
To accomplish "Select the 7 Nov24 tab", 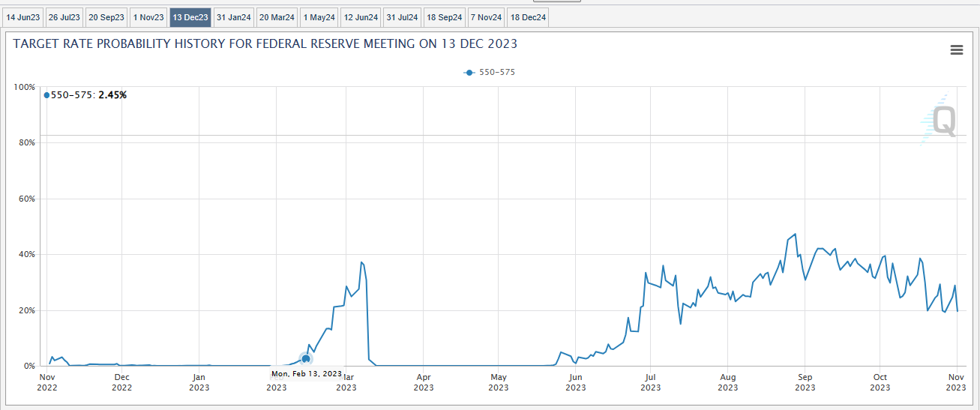I will pyautogui.click(x=487, y=17).
